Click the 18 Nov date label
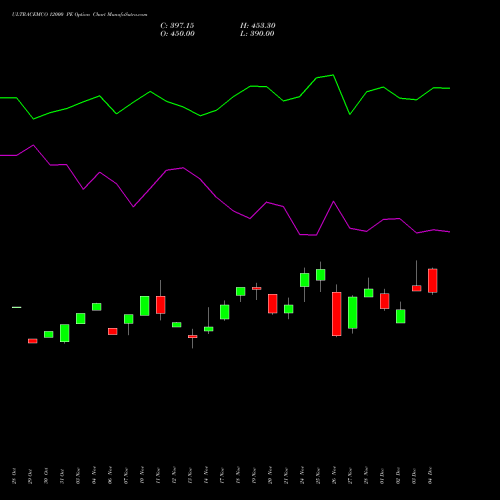Image resolution: width=500 pixels, height=500 pixels. (238, 476)
